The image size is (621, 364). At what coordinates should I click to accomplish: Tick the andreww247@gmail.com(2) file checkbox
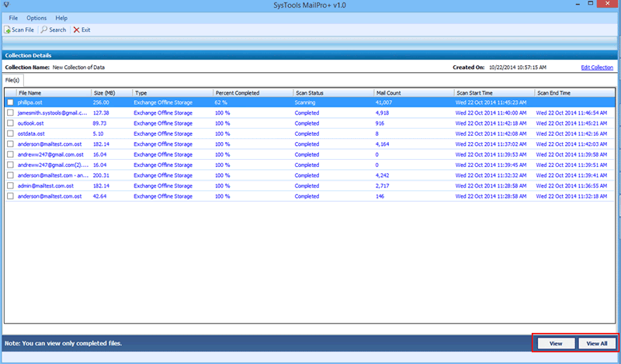point(10,165)
